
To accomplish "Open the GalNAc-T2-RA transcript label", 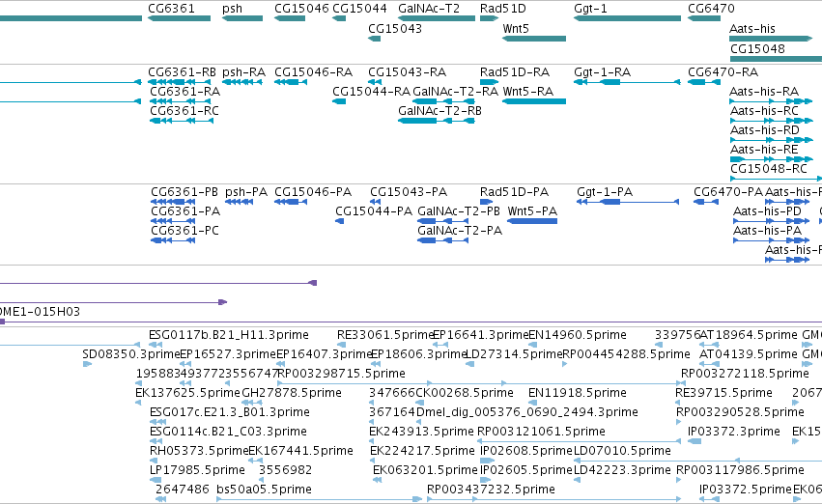I will [x=456, y=91].
